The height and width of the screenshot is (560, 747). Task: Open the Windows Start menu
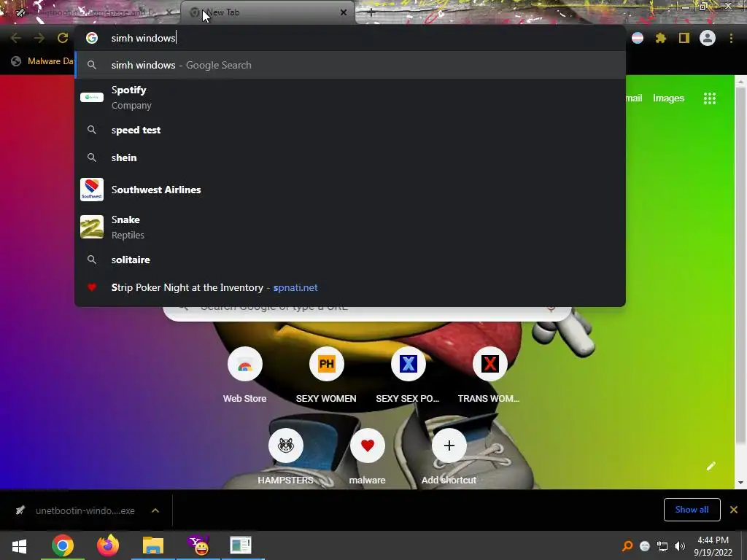click(19, 545)
